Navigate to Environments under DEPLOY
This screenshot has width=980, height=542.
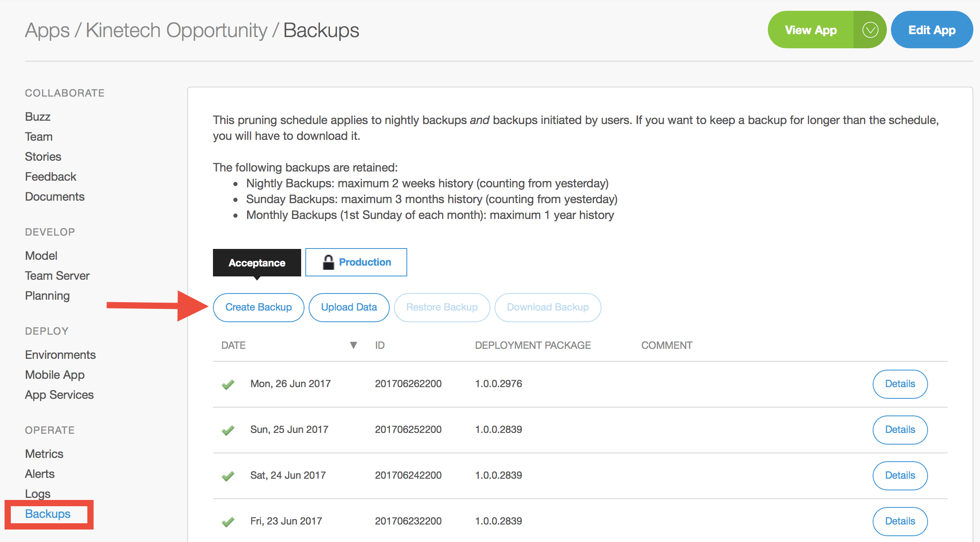point(60,355)
